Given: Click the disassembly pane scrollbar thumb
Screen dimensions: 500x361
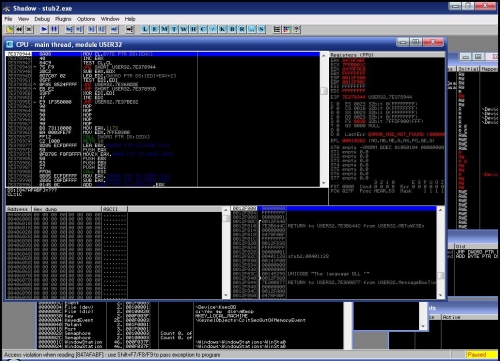Looking at the screenshot, I should [x=323, y=91].
